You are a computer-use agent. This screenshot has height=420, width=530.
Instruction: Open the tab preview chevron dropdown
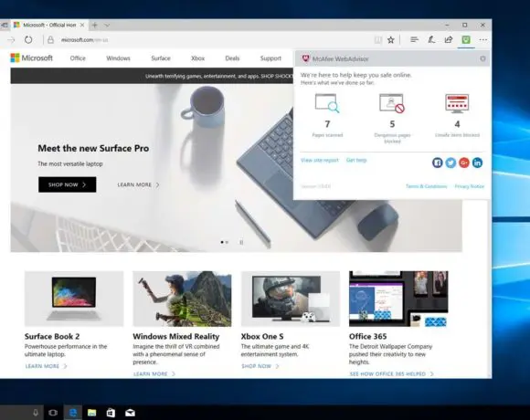tap(107, 25)
